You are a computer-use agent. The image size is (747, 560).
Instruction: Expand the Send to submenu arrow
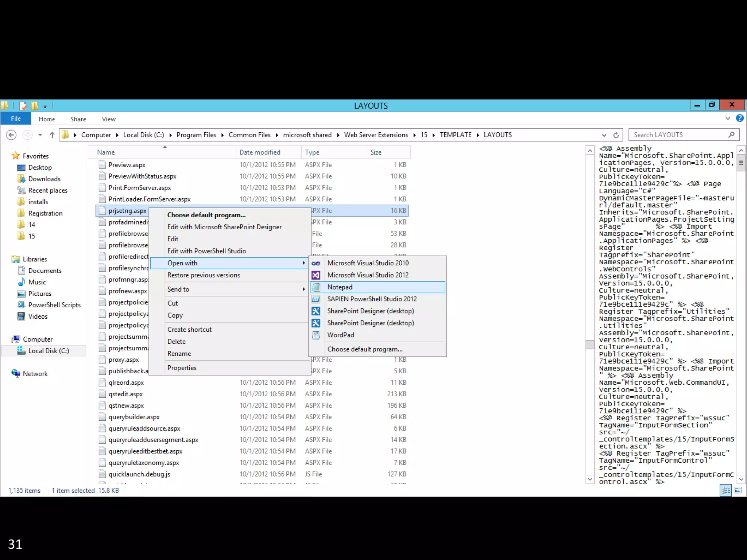click(303, 289)
